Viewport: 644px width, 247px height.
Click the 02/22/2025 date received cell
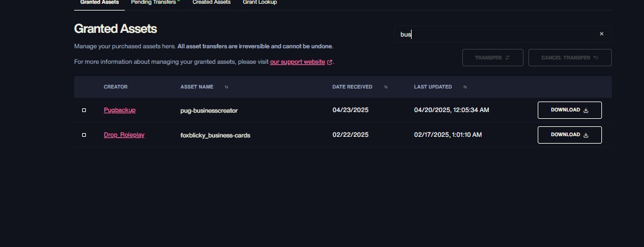point(350,134)
